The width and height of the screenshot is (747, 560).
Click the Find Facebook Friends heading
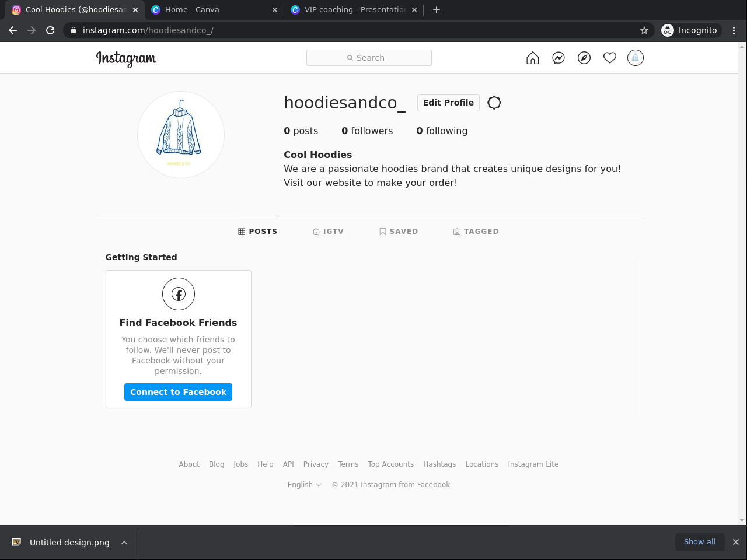[x=178, y=323]
